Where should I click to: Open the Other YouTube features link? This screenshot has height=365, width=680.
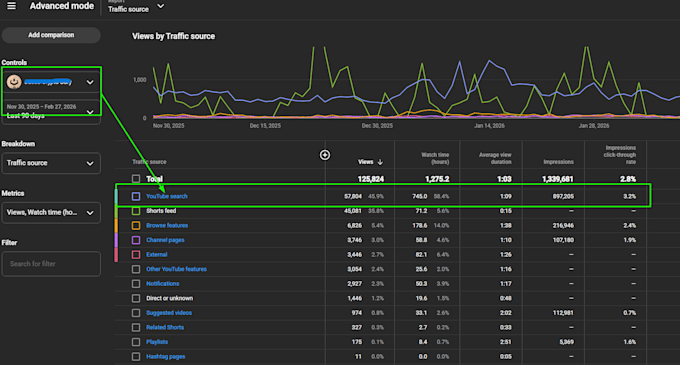(x=177, y=269)
